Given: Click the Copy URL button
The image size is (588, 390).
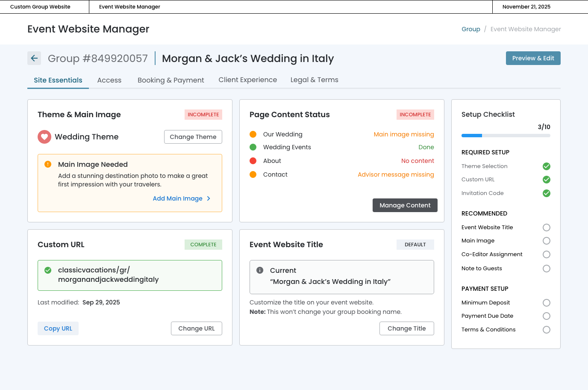Looking at the screenshot, I should [x=58, y=328].
